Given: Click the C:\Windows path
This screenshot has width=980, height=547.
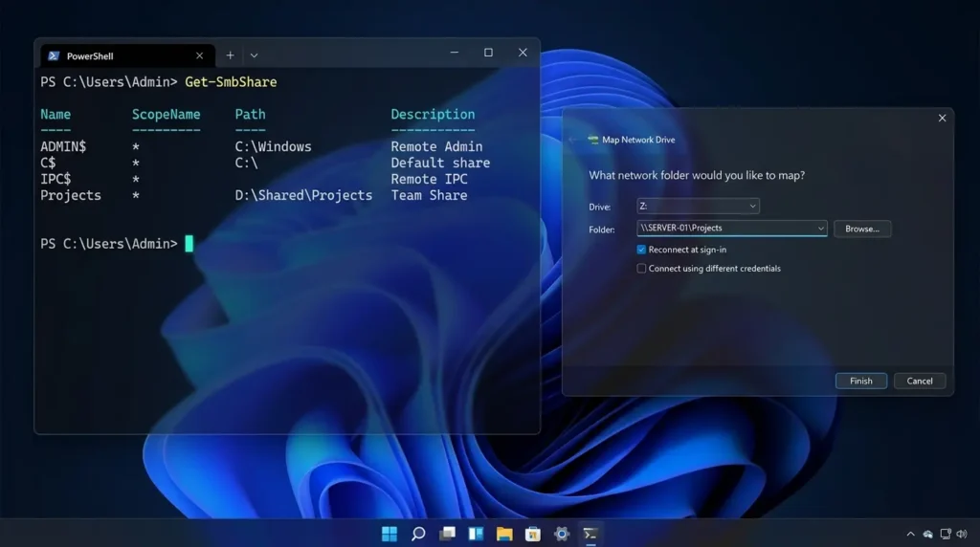Looking at the screenshot, I should (x=273, y=146).
